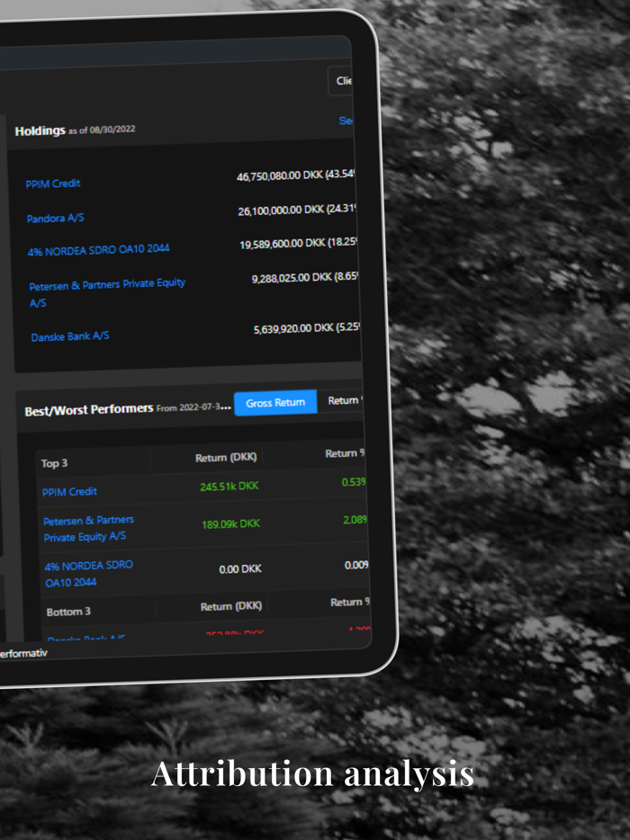Click the Holdings section title
The width and height of the screenshot is (630, 840).
(40, 130)
